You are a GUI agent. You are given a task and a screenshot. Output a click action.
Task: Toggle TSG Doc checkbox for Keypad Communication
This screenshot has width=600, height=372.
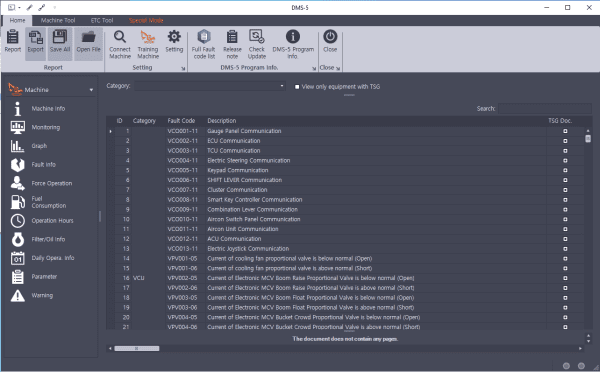[x=565, y=170]
